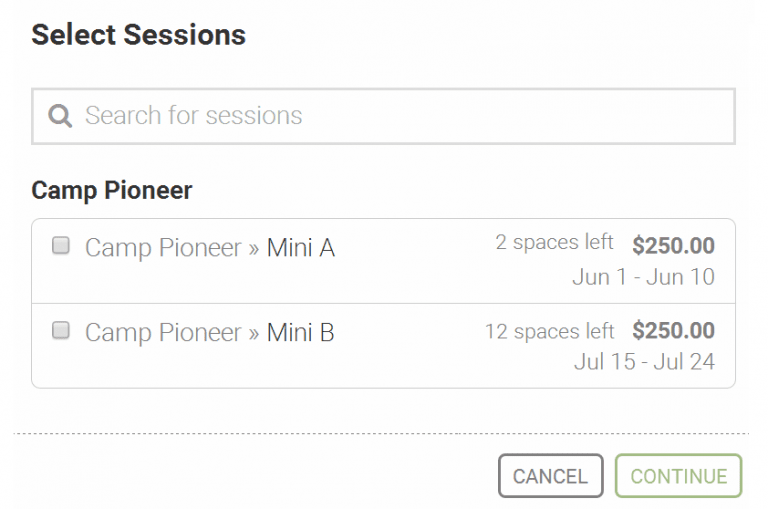
Task: Select the Camp Pioneer » Mini B label
Action: point(209,333)
